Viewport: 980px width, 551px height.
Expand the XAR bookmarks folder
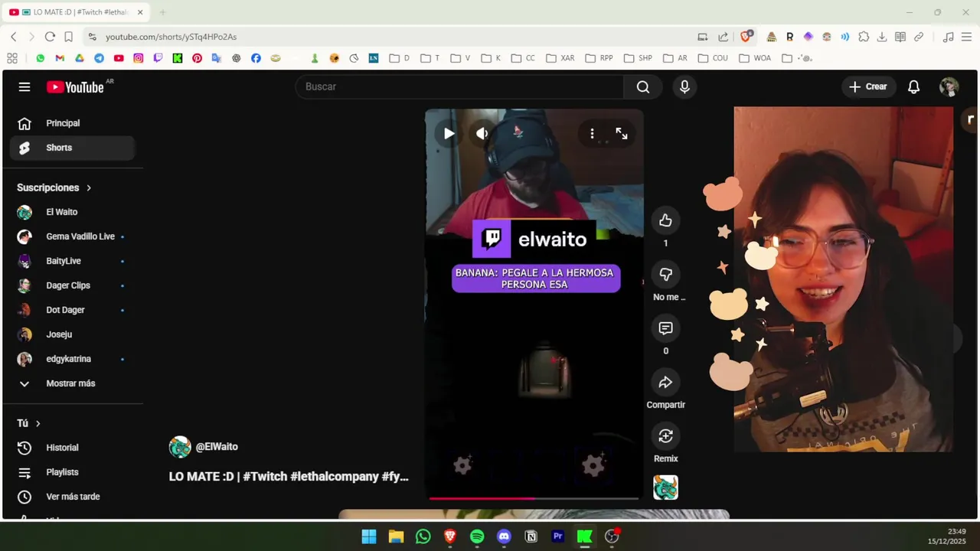(x=560, y=58)
